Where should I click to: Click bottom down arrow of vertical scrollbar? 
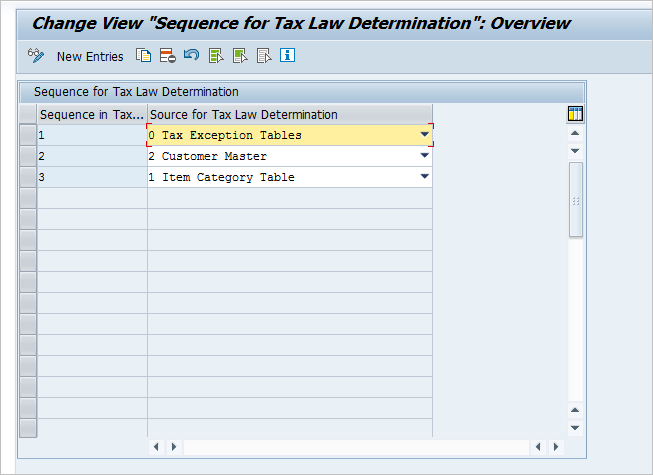575,428
